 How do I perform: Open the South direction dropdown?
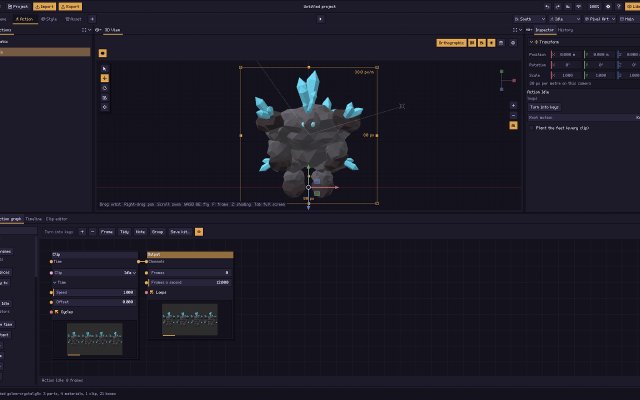(529, 19)
